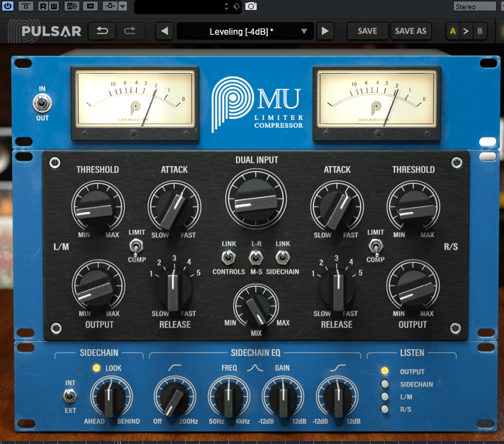Flip the right LIMIT/COMP switch

pyautogui.click(x=376, y=246)
